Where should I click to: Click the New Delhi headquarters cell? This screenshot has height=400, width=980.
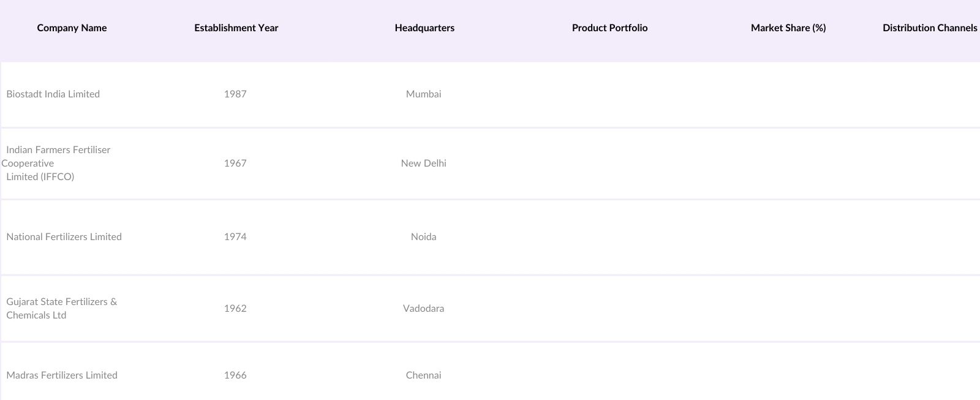(x=423, y=164)
